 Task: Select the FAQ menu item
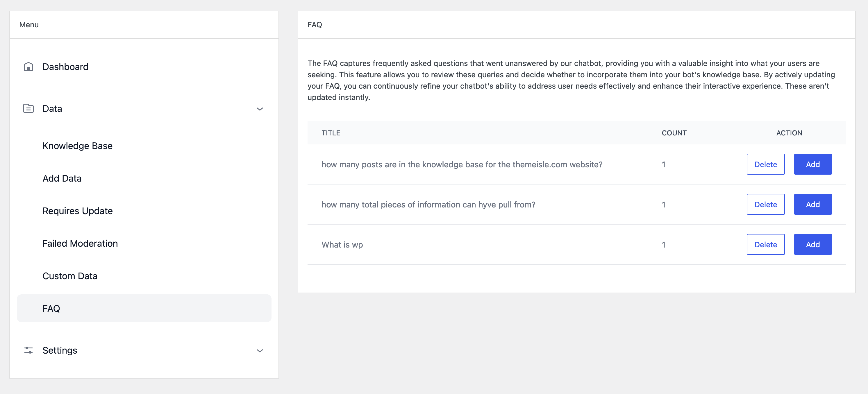51,309
